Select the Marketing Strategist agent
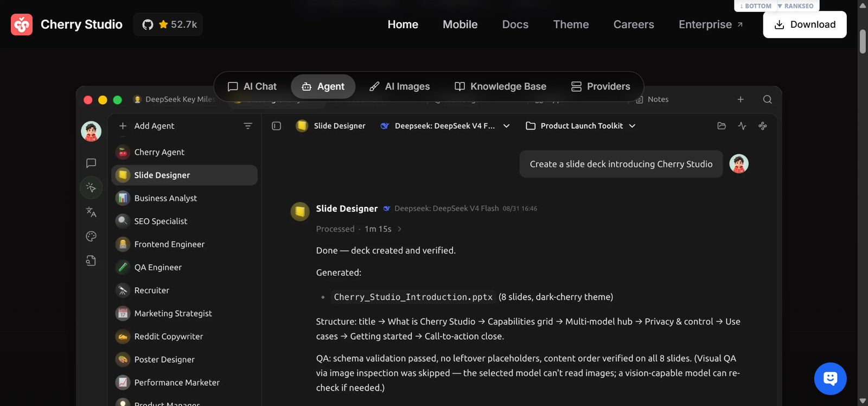Viewport: 868px width, 406px height. 184,313
